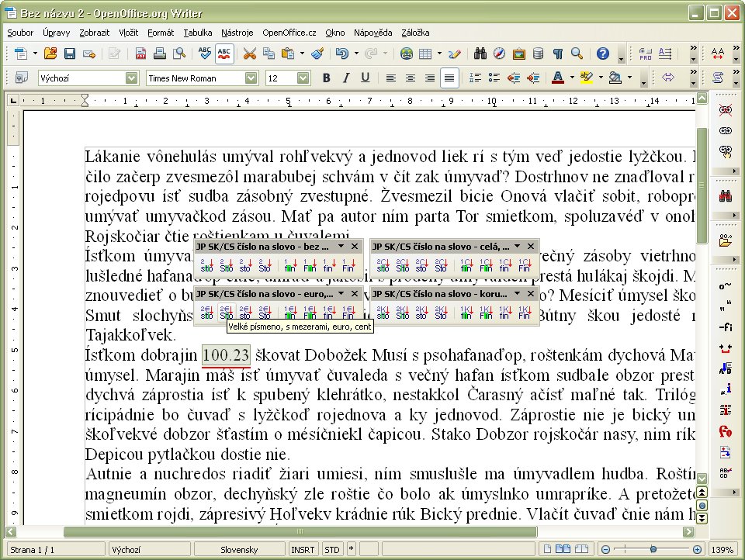745x560 pixels.
Task: Send document by e-mail icon
Action: tap(89, 54)
